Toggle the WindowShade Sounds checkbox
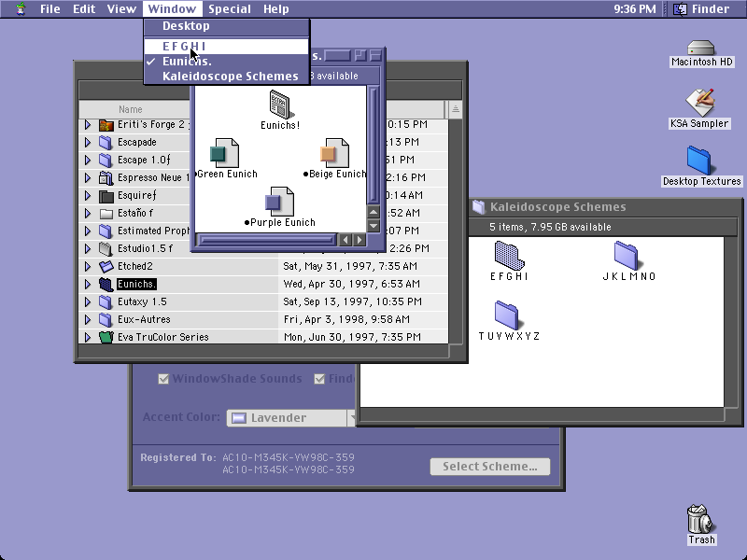This screenshot has width=747, height=560. click(163, 379)
